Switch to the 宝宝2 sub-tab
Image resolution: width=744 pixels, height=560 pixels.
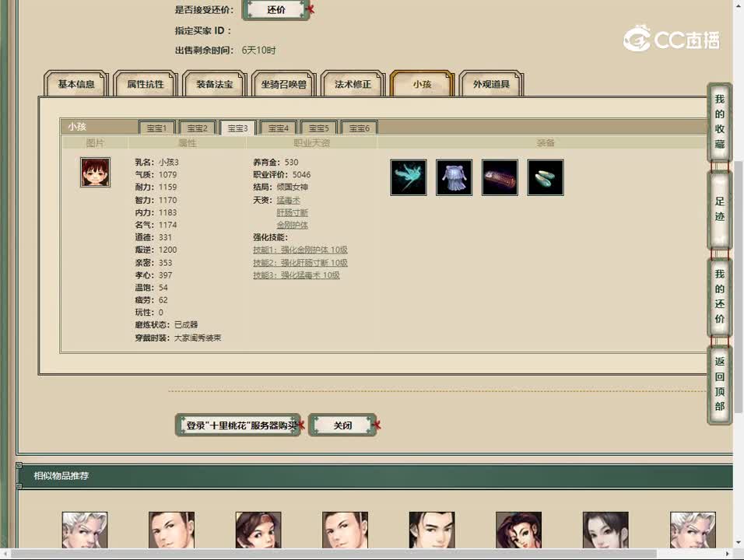click(x=197, y=128)
